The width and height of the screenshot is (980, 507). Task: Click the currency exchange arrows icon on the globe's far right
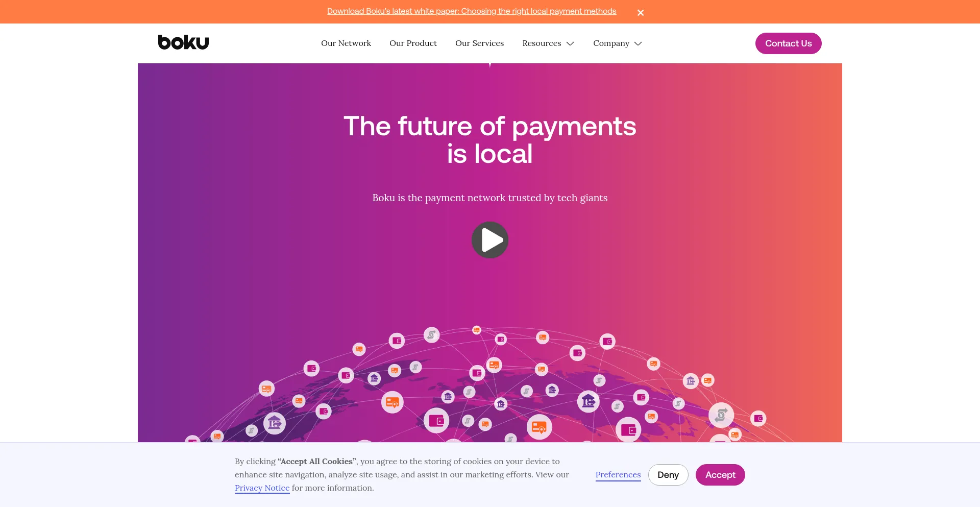click(721, 415)
